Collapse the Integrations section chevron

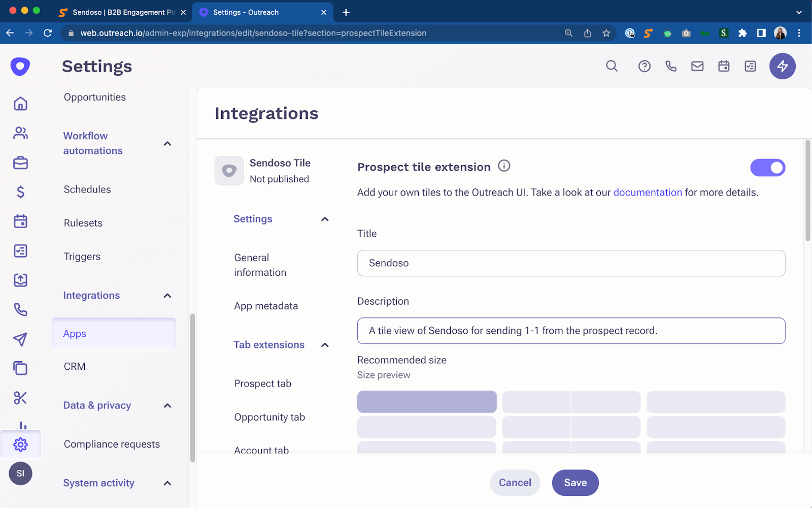click(x=167, y=296)
